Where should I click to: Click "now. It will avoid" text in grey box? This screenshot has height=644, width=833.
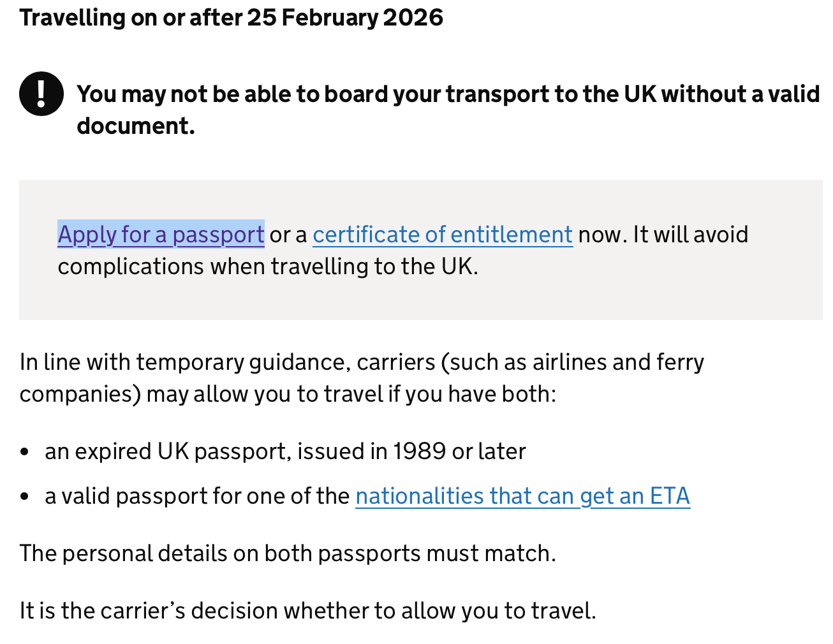(x=663, y=235)
